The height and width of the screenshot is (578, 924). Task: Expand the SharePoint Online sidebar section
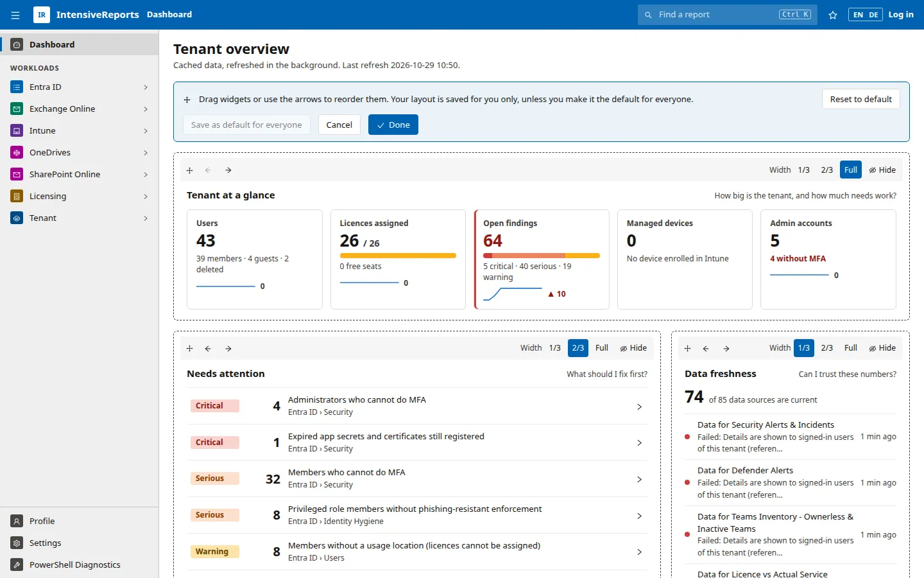[x=146, y=175]
